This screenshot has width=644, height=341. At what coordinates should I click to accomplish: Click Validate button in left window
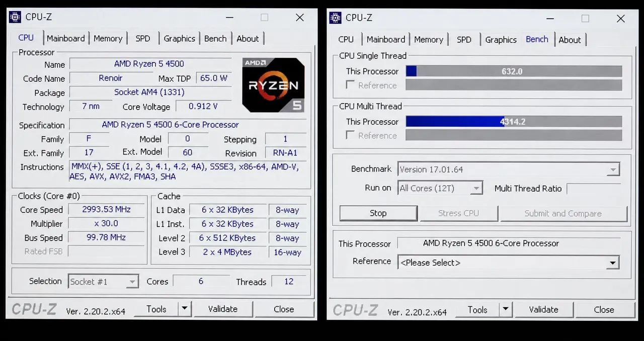pos(223,309)
